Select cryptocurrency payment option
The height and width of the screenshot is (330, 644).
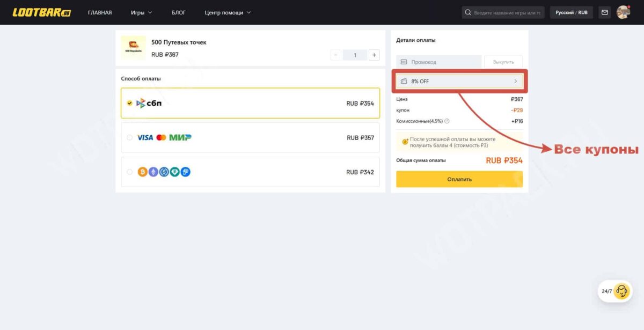click(x=250, y=172)
